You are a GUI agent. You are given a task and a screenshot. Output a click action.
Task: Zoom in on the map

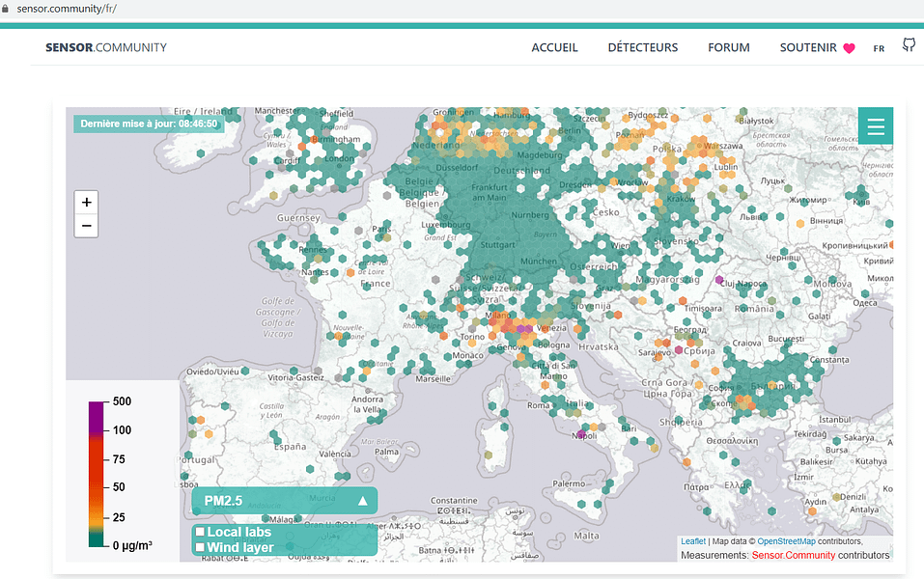click(x=86, y=203)
